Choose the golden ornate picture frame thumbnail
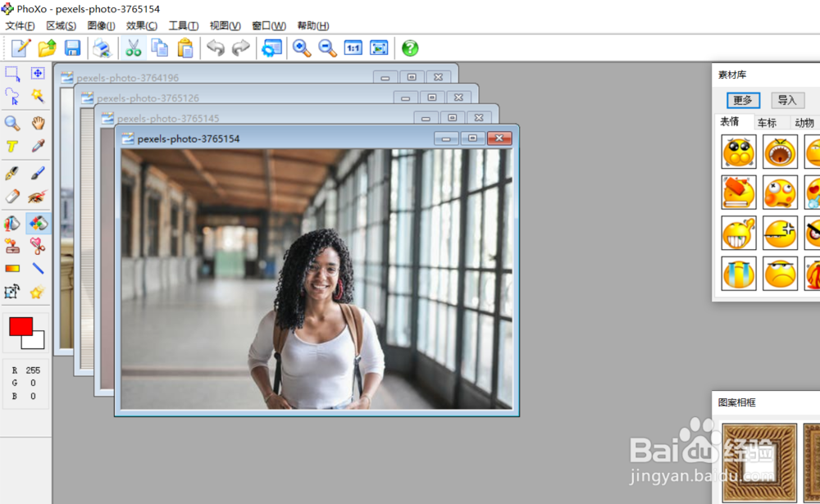The height and width of the screenshot is (504, 820). 759,463
